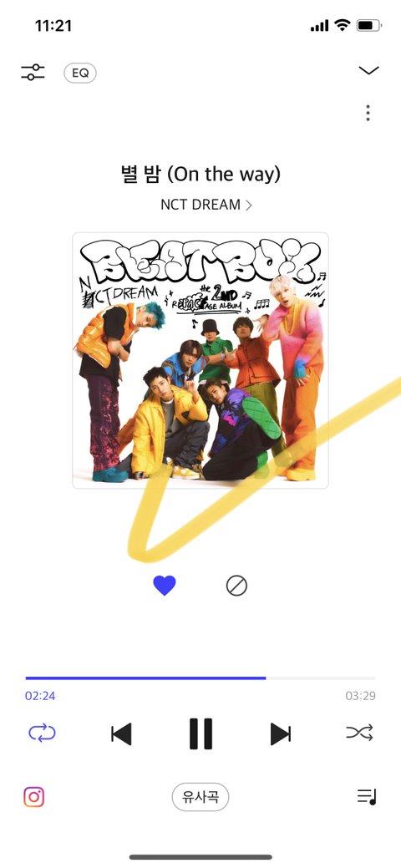
Task: Skip to the next track
Action: pyautogui.click(x=280, y=734)
